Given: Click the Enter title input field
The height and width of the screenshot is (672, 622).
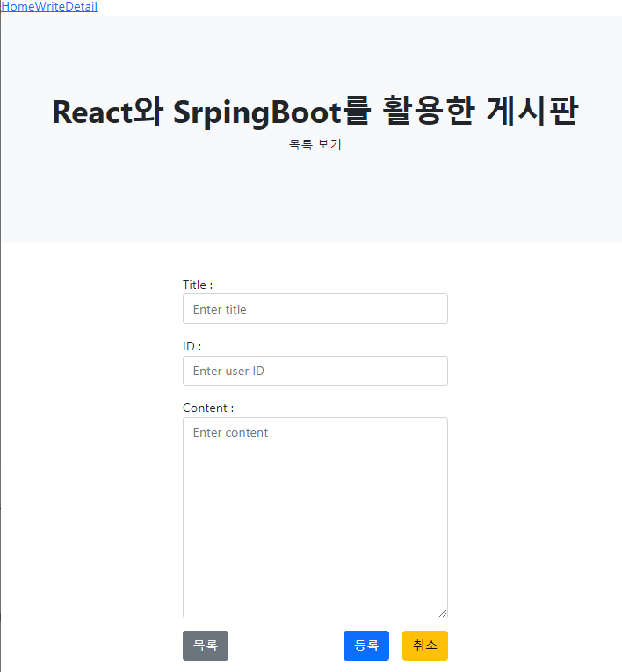Looking at the screenshot, I should coord(315,309).
